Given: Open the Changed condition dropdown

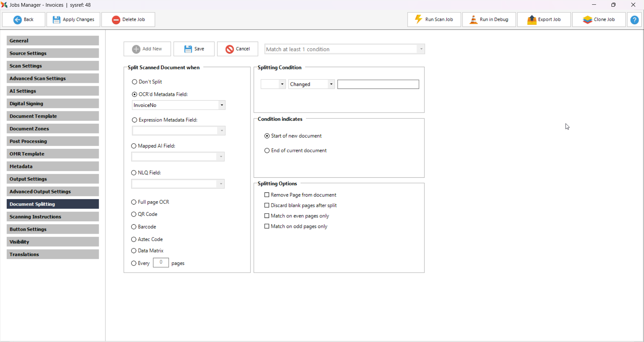Looking at the screenshot, I should (331, 84).
